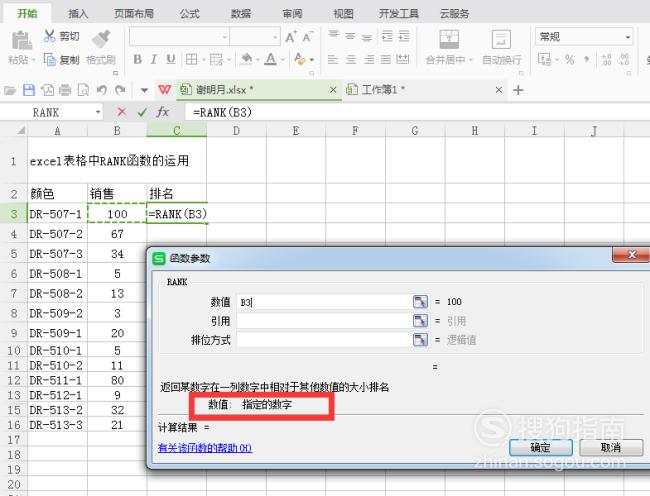Decrease font size with the smaller A icon
Screen dimensions: 650x496
(x=308, y=37)
